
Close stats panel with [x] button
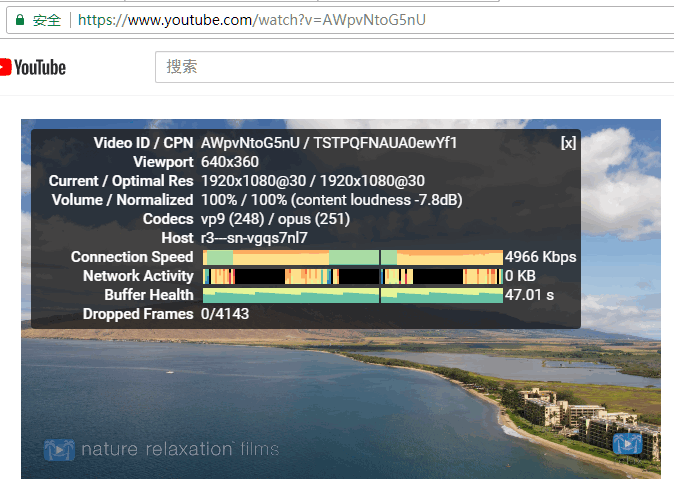tap(568, 143)
